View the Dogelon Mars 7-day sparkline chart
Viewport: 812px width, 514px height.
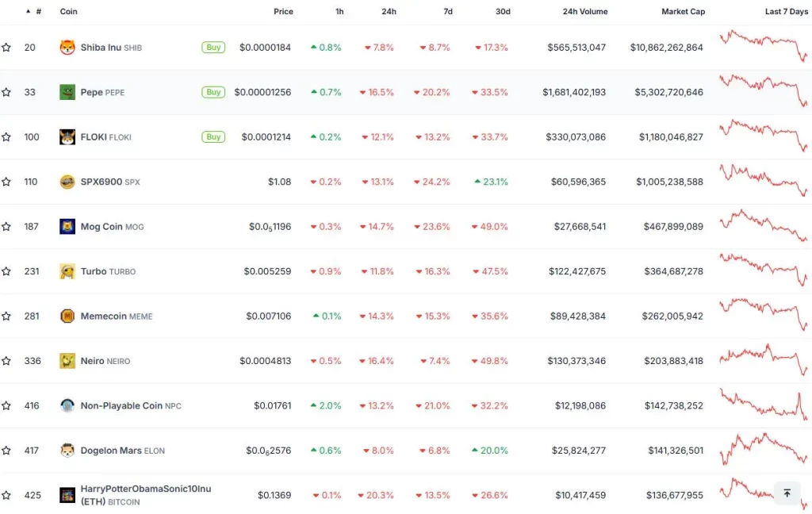(x=764, y=449)
